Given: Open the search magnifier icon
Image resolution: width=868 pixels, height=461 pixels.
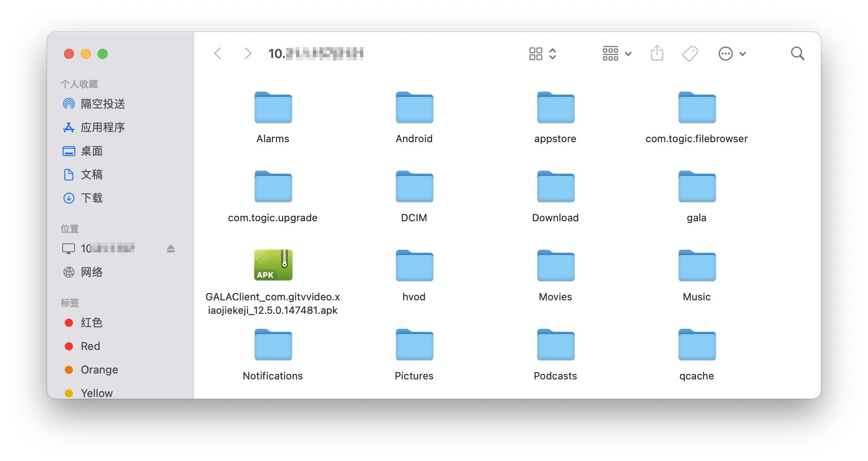Looking at the screenshot, I should pyautogui.click(x=797, y=53).
